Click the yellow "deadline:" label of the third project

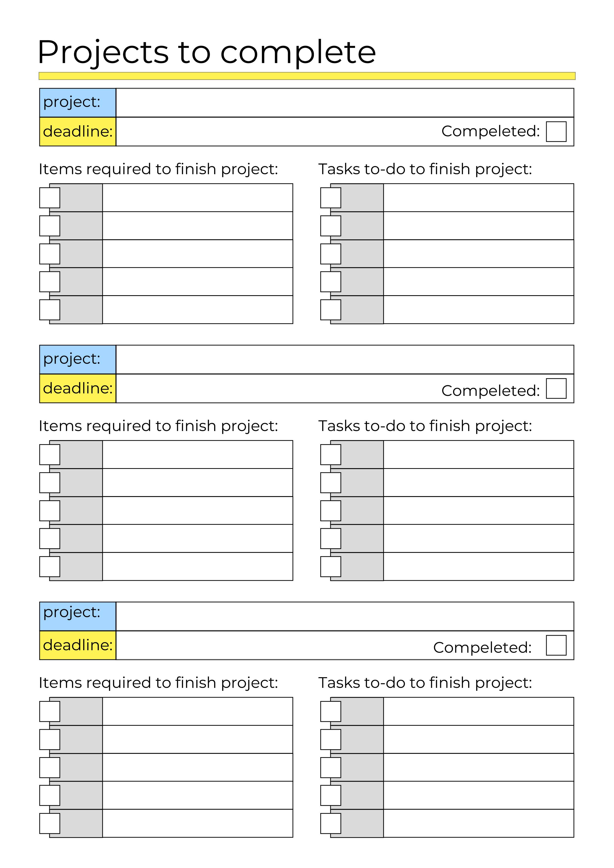pos(77,645)
